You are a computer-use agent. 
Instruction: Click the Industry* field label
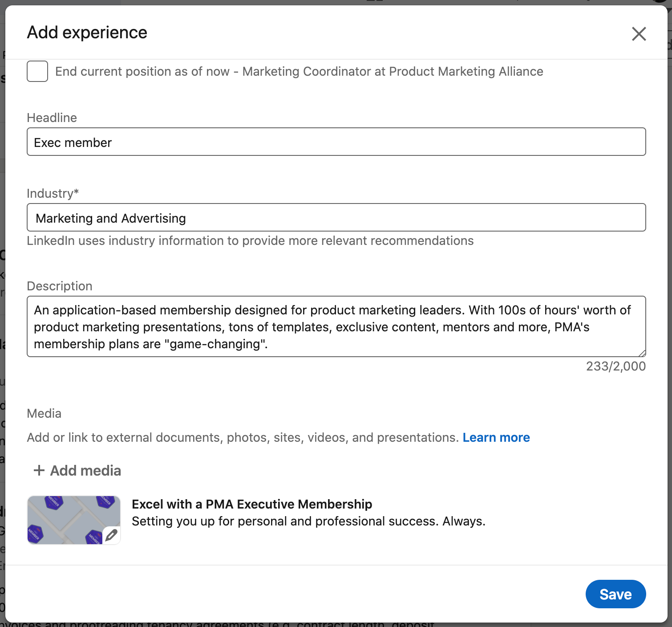click(53, 193)
